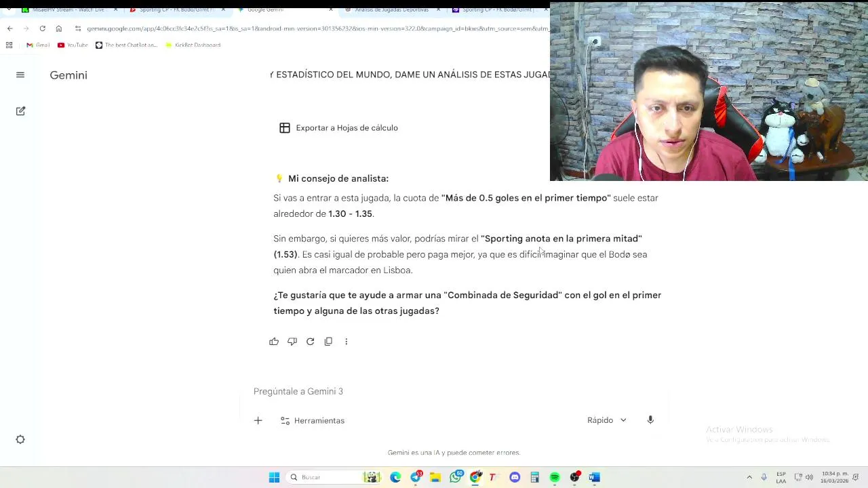Click the 'Mi consejo de analista:' heading

[x=338, y=179]
